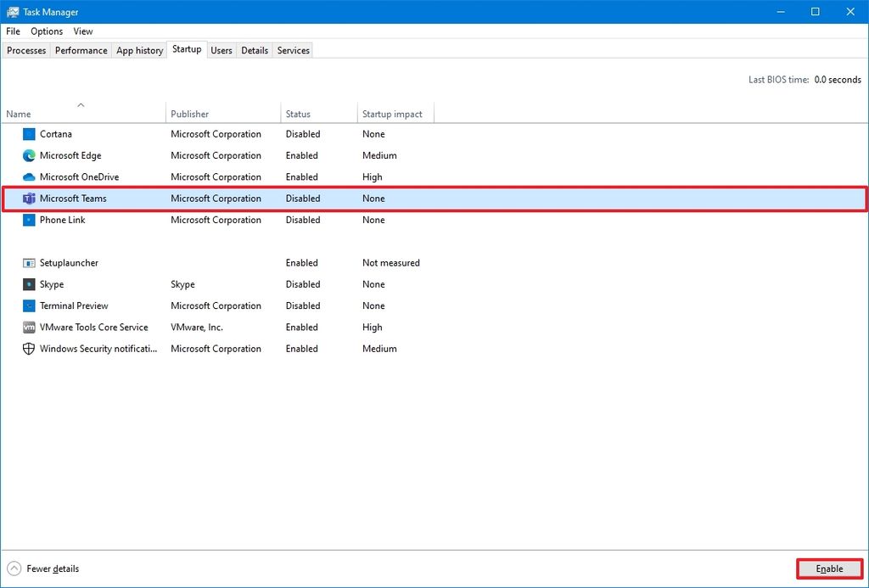Sort entries by the Startup impact column
Screen dimensions: 869x588
(x=393, y=114)
